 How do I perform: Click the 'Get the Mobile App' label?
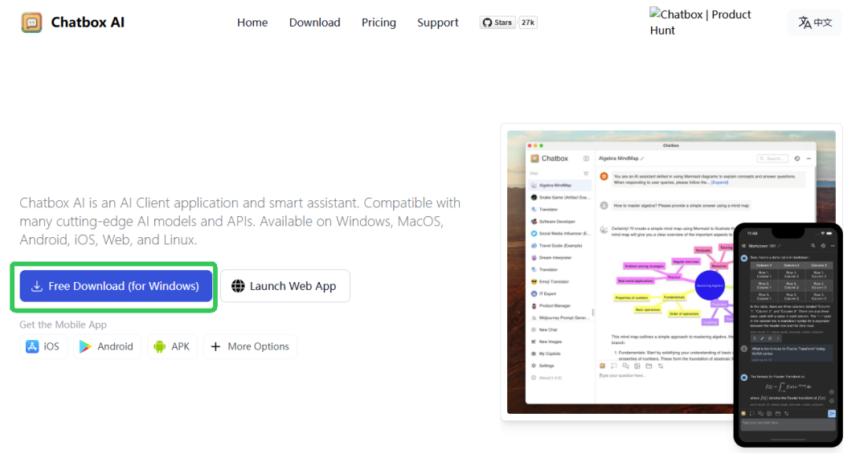63,325
